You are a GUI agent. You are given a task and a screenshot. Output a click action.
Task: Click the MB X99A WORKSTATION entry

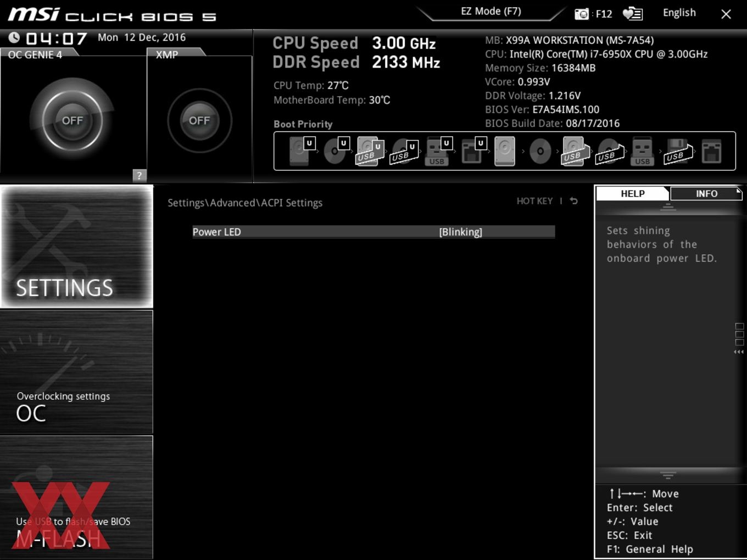(569, 40)
